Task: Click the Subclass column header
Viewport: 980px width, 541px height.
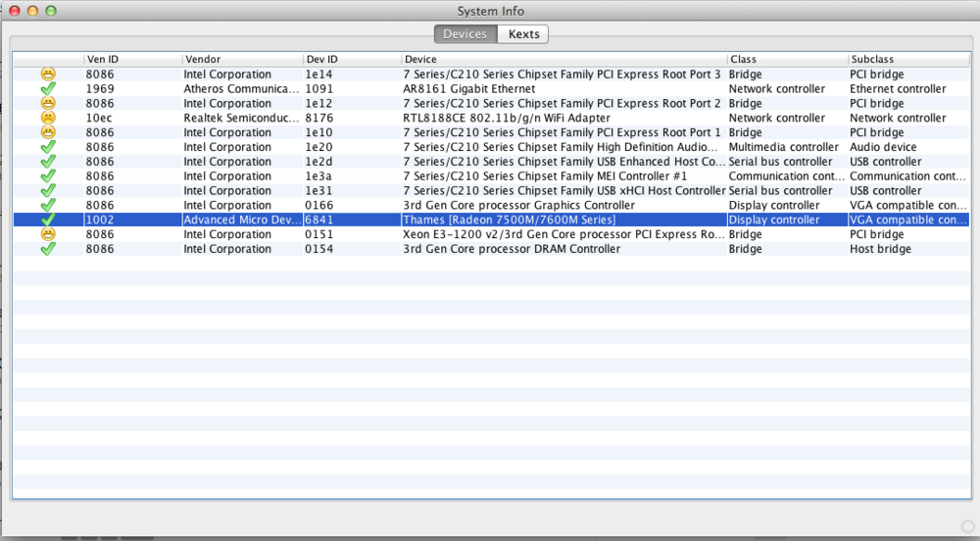Action: click(x=907, y=60)
